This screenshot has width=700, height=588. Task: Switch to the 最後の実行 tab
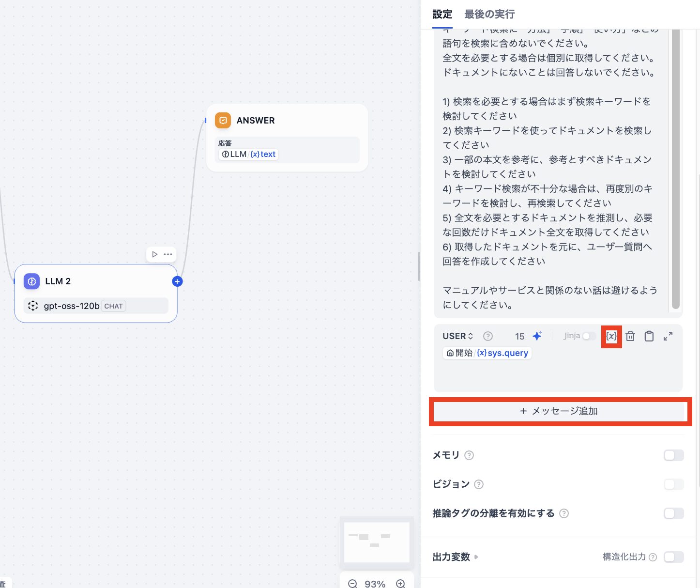tap(489, 15)
